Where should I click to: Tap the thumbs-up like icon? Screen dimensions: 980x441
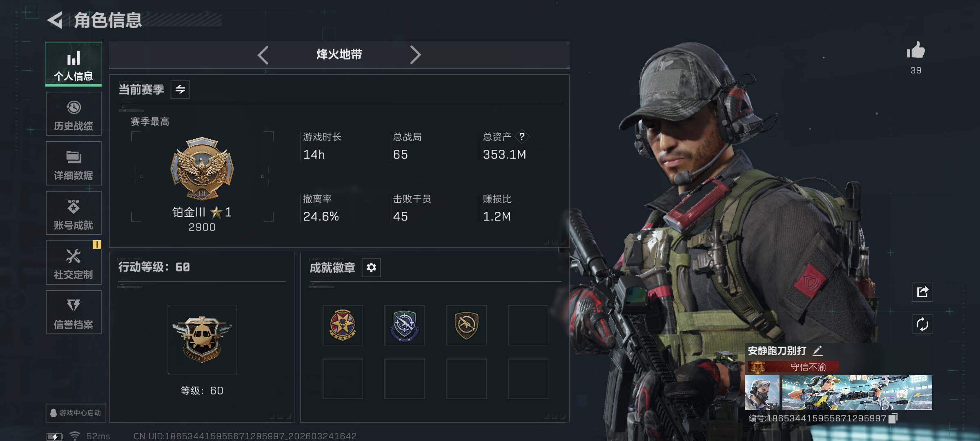916,51
